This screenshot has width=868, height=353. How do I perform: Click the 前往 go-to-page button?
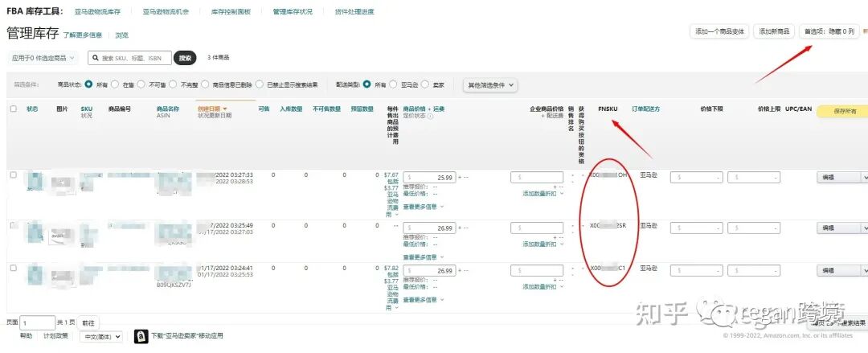[88, 322]
